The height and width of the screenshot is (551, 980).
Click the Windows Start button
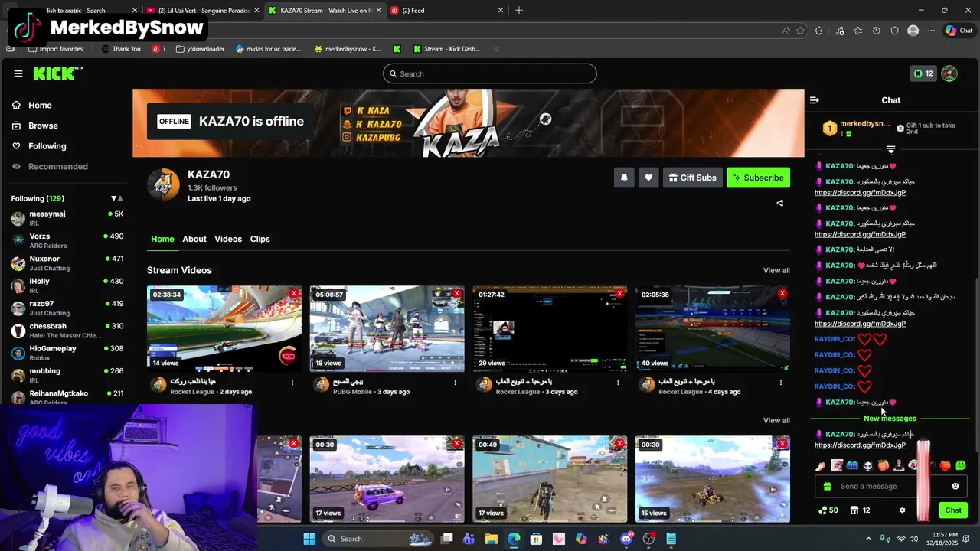[309, 539]
